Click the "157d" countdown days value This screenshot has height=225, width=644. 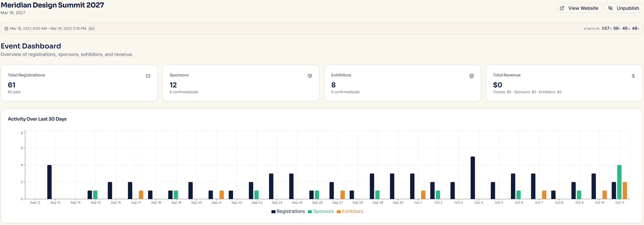click(x=606, y=28)
